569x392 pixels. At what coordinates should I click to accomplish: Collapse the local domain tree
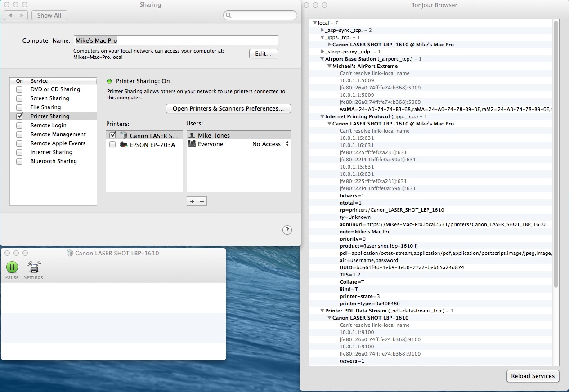pyautogui.click(x=315, y=23)
